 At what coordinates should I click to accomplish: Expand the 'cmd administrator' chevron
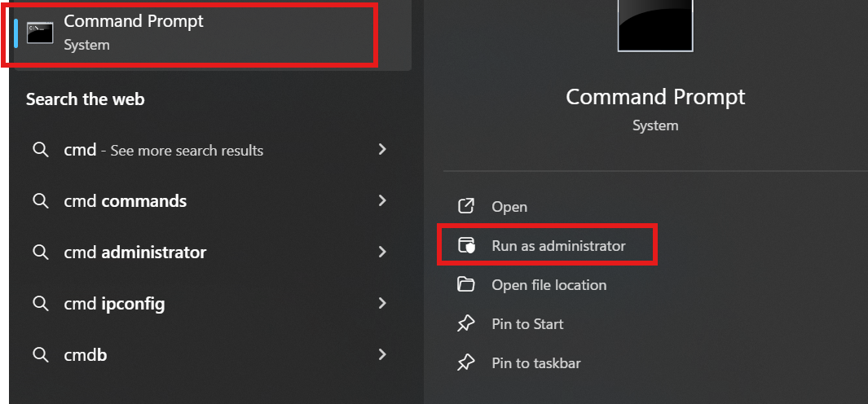[x=382, y=252]
